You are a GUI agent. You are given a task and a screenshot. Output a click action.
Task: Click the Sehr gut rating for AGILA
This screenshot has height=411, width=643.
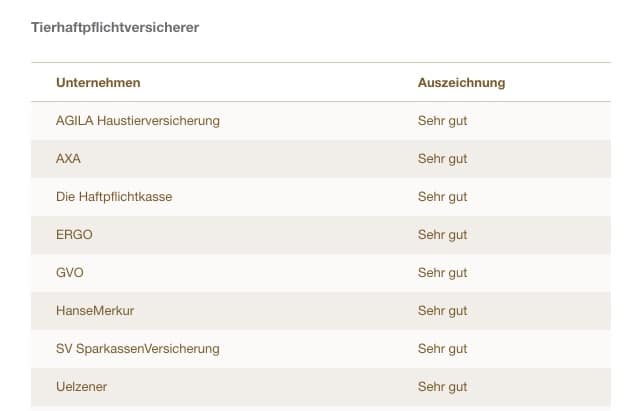point(442,121)
